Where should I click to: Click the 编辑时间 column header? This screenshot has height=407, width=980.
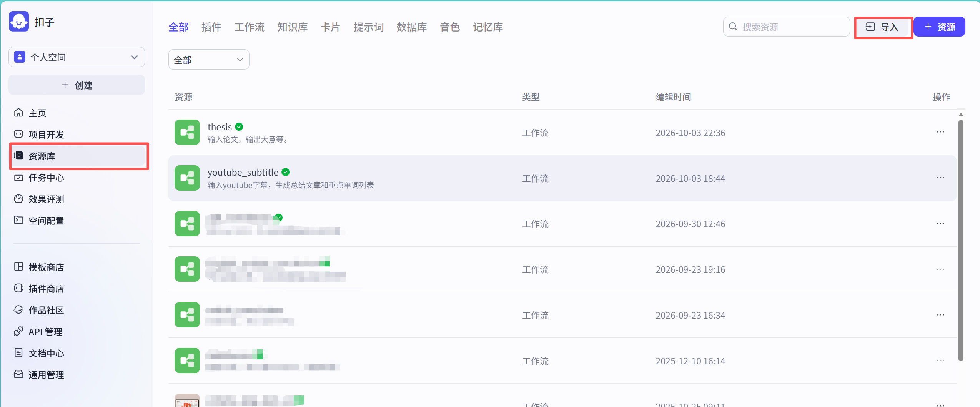(673, 97)
